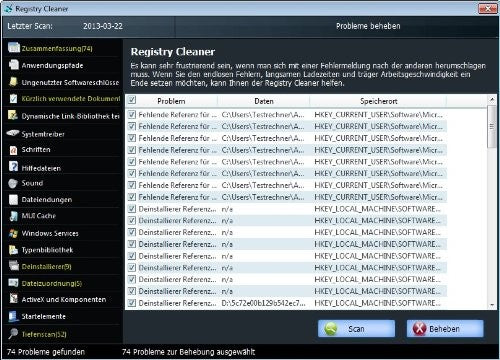This screenshot has height=360, width=500.
Task: Click the vertical scrollbar thumb
Action: click(492, 126)
